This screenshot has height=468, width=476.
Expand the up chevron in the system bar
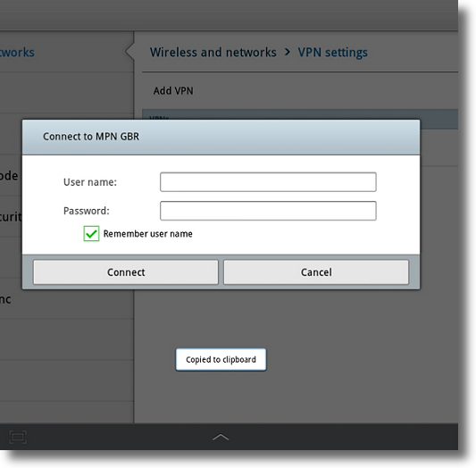[221, 437]
